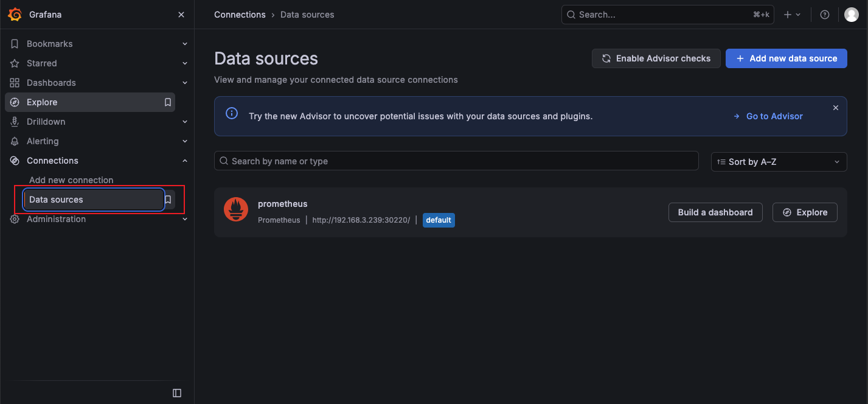Viewport: 868px width, 404px height.
Task: Open the Administration menu item
Action: pyautogui.click(x=56, y=219)
